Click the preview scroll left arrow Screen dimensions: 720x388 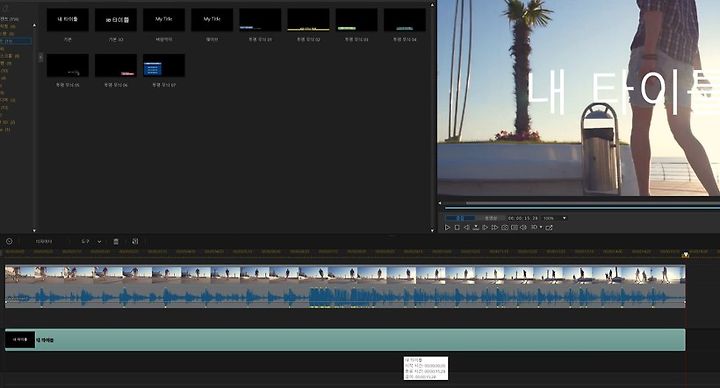point(440,202)
